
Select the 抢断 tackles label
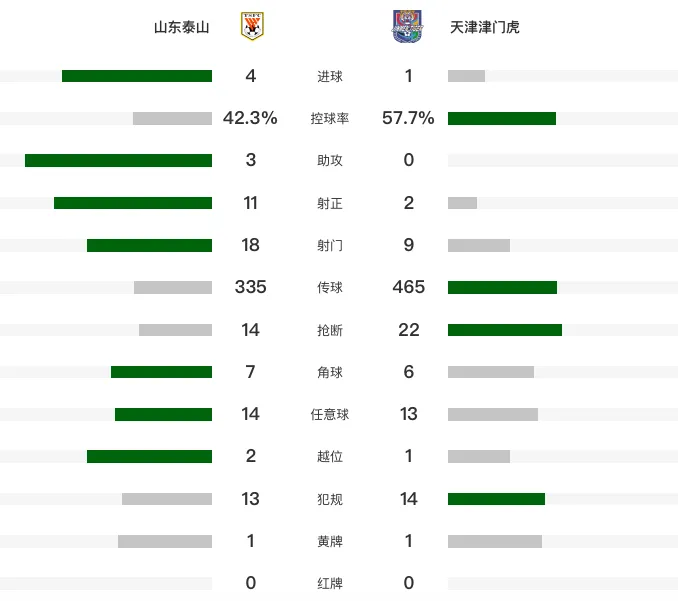329,330
